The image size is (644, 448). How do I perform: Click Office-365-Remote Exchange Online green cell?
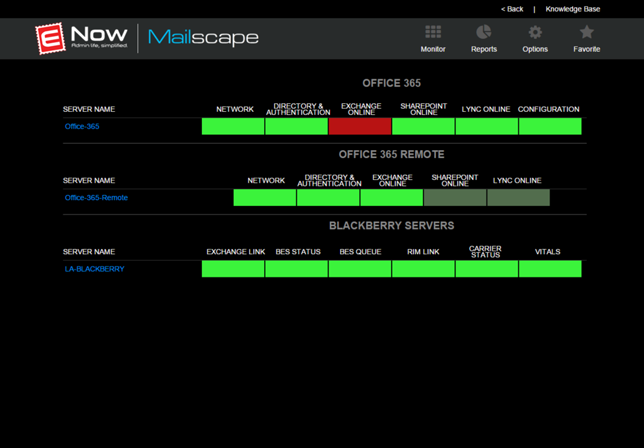pos(391,198)
